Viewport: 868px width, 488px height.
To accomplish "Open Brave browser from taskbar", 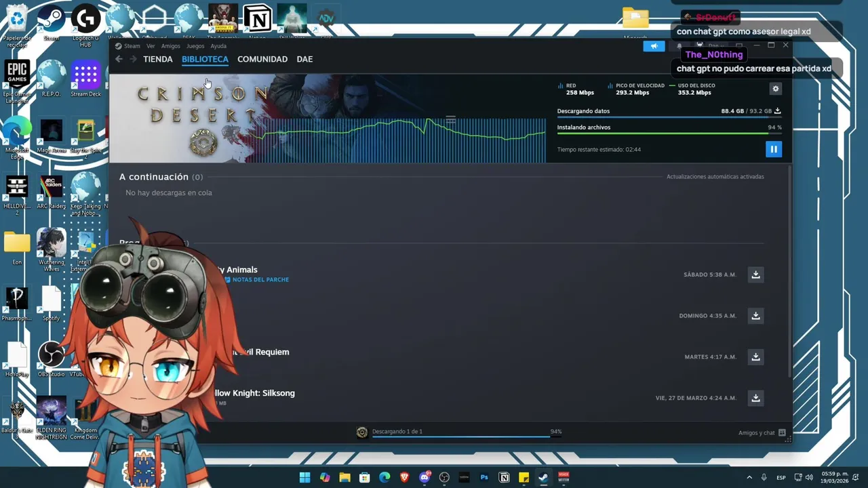I will 405,477.
